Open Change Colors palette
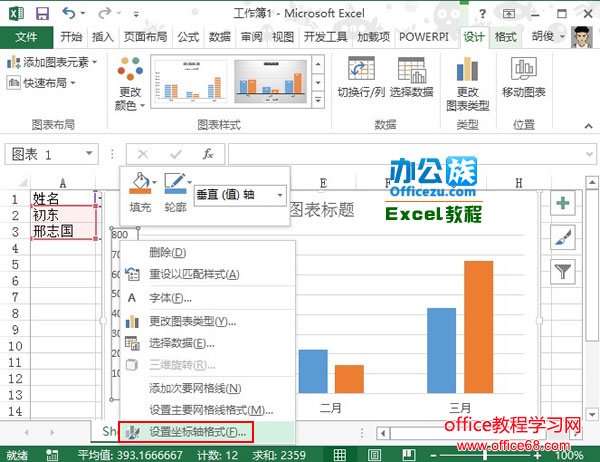 click(130, 83)
